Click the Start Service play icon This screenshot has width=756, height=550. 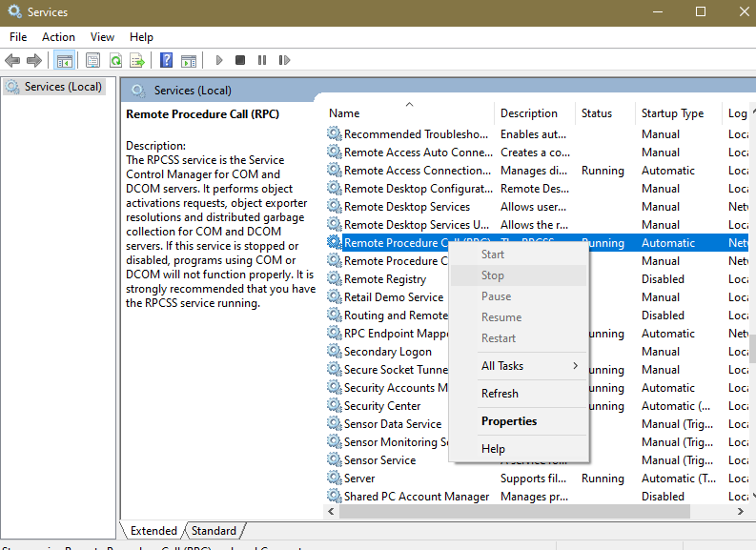(219, 60)
